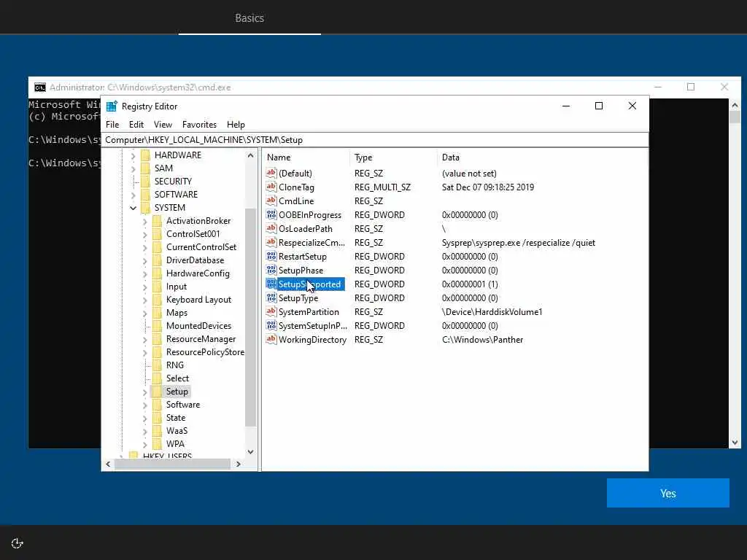Select the ResourcePolicyStore key
This screenshot has width=747, height=560.
pyautogui.click(x=205, y=352)
